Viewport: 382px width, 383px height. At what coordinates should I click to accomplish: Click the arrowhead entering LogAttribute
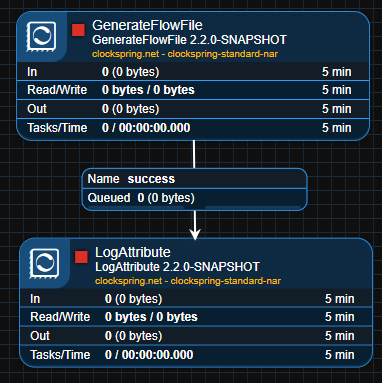click(x=195, y=234)
